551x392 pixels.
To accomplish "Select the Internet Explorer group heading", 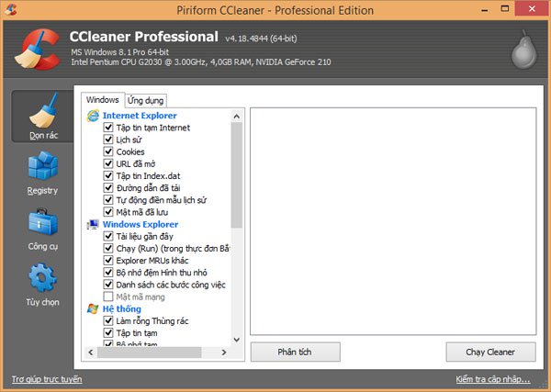I will pos(140,116).
